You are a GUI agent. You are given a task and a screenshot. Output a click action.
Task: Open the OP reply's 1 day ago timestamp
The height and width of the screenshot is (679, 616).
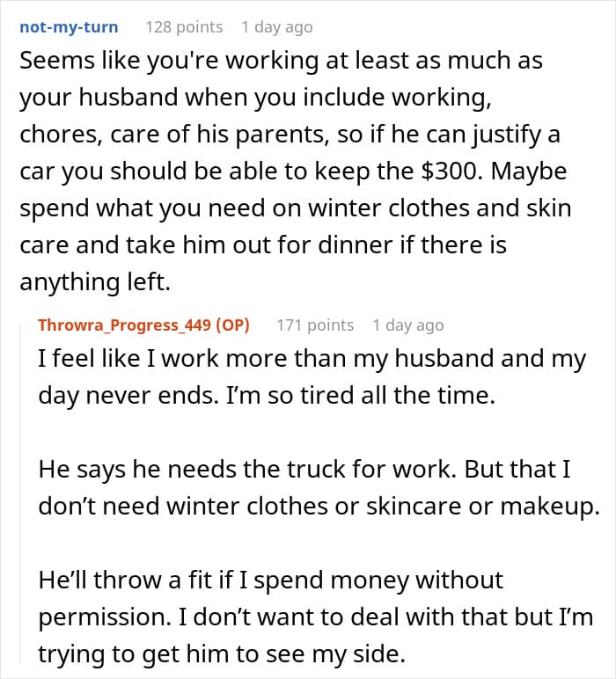tap(407, 325)
